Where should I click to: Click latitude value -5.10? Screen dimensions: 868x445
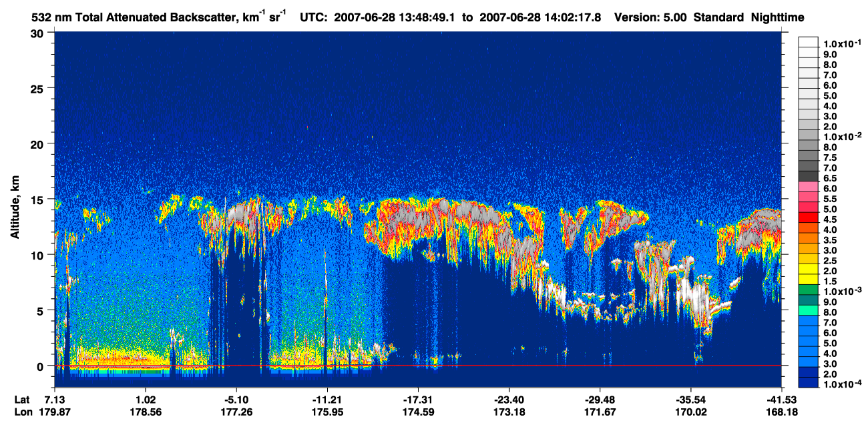click(x=235, y=400)
